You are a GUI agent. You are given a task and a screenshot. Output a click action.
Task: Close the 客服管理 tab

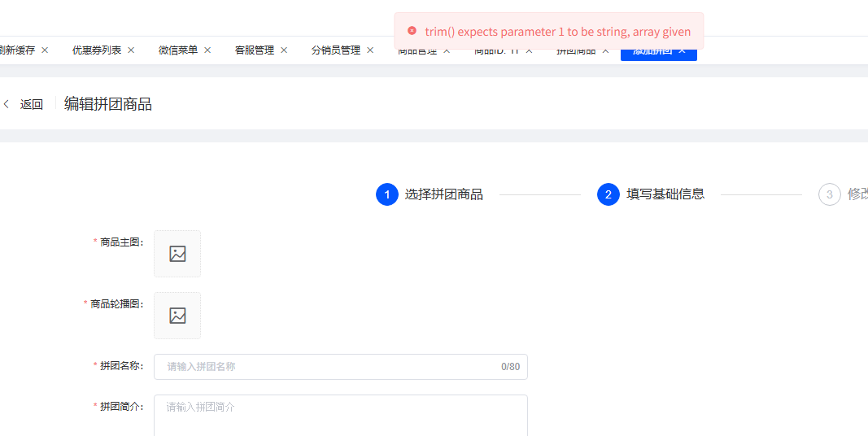point(284,50)
